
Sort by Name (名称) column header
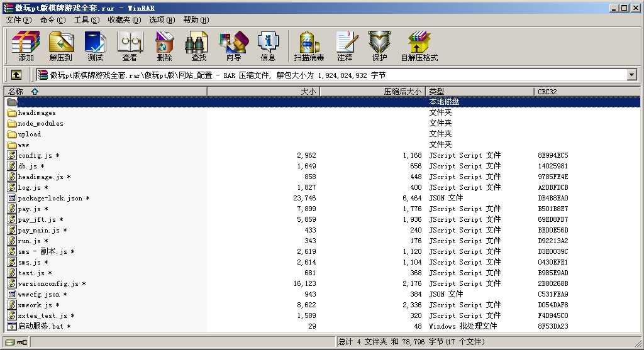[x=106, y=91]
